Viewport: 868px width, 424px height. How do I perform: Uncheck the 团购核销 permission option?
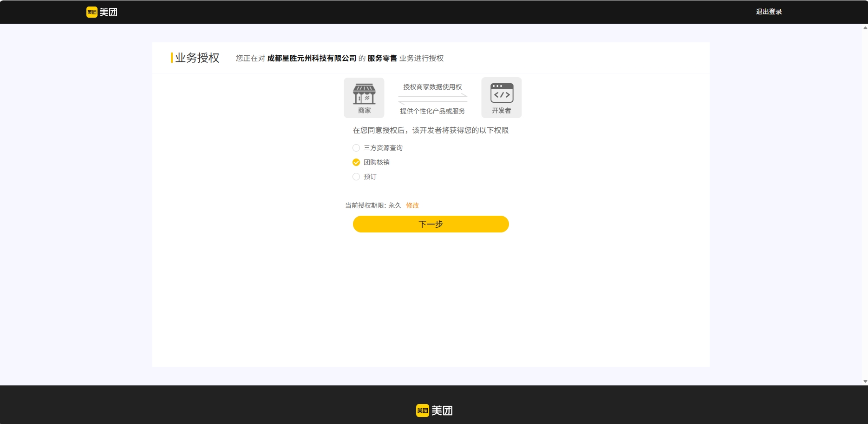(356, 162)
